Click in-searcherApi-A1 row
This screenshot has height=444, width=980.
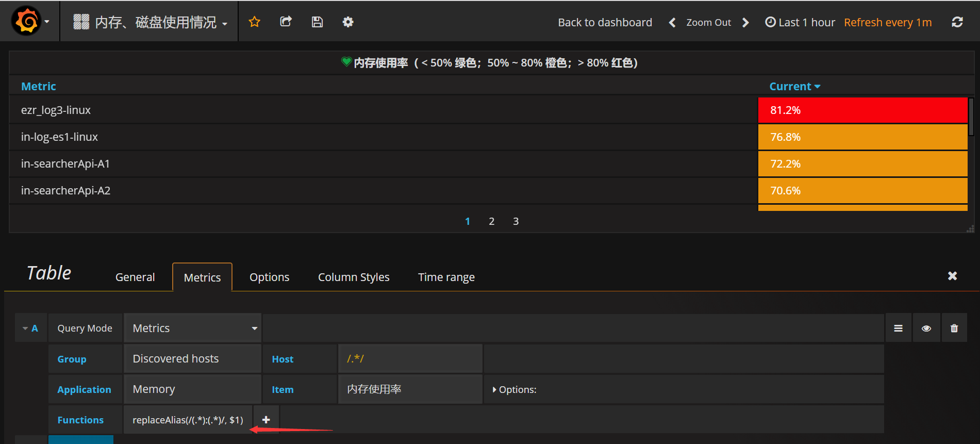383,163
